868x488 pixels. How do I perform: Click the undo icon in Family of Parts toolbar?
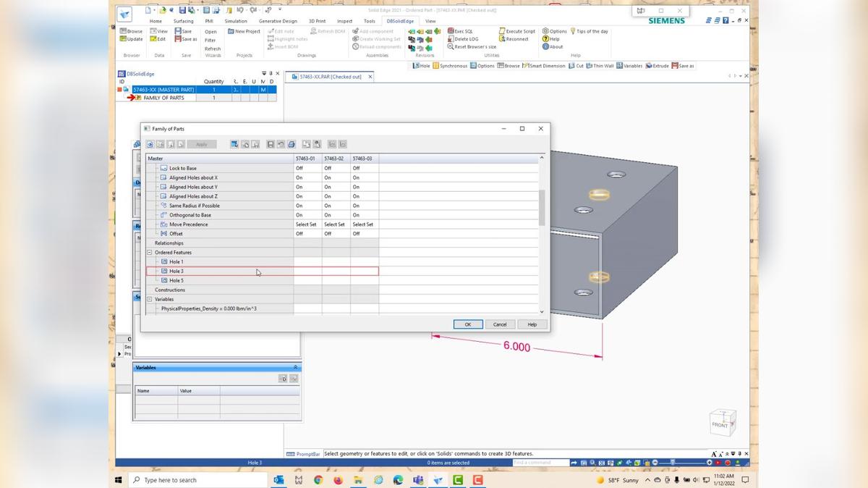pyautogui.click(x=281, y=144)
